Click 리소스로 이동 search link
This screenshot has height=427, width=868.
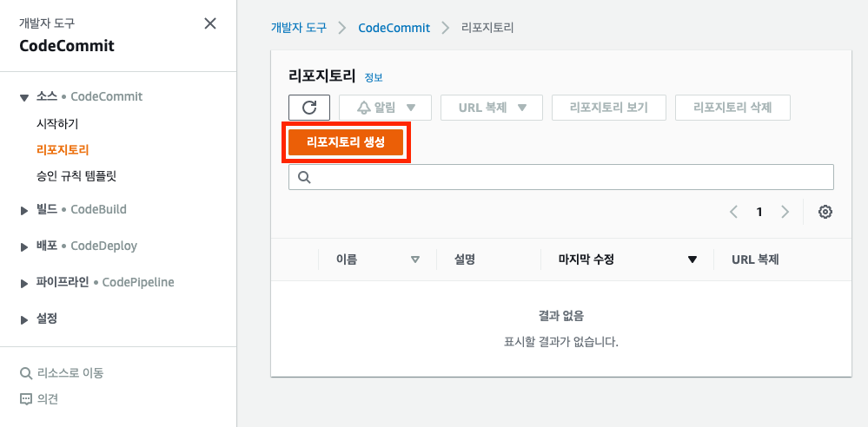[62, 373]
